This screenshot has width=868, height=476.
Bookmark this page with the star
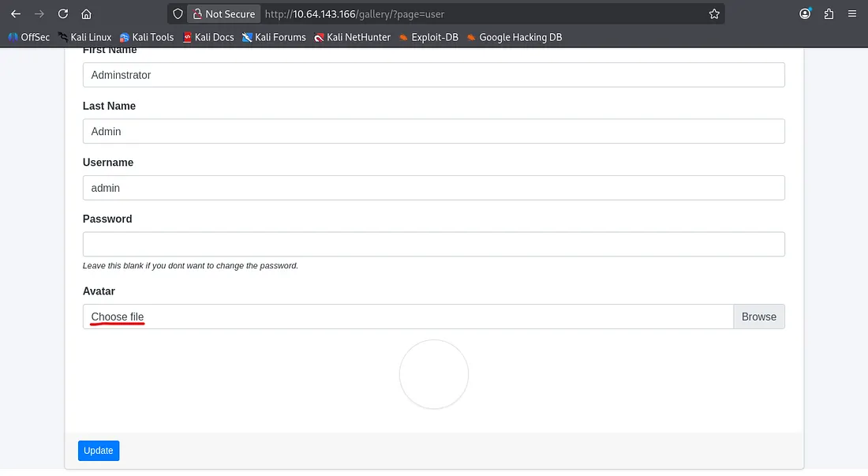[x=714, y=14]
